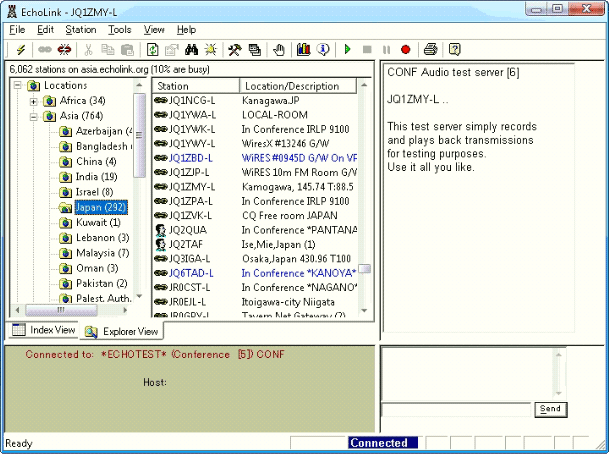
Task: Click the hand busy-mode icon
Action: pyautogui.click(x=278, y=50)
